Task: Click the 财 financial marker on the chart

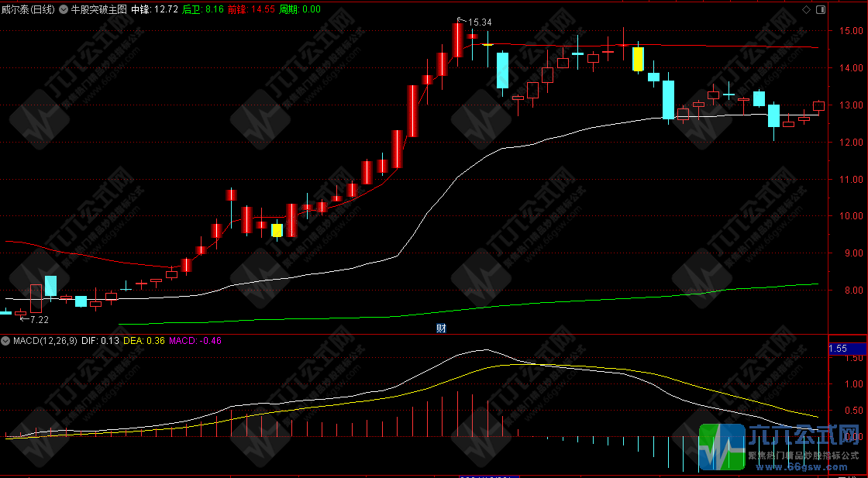Action: coord(441,328)
